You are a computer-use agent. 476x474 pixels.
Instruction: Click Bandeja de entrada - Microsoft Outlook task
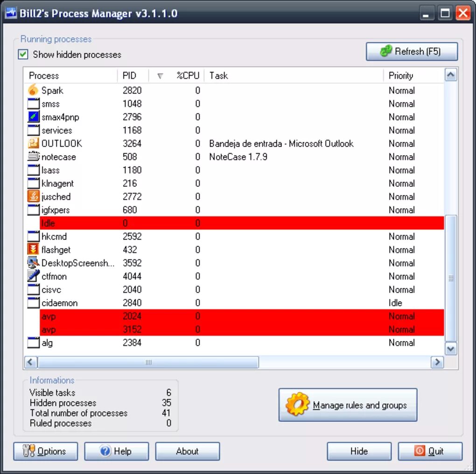281,143
